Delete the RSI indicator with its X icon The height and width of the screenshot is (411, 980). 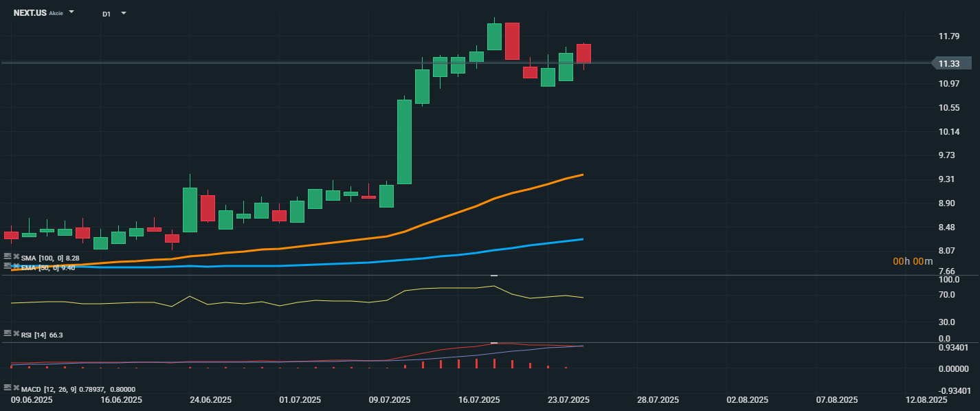(x=16, y=333)
